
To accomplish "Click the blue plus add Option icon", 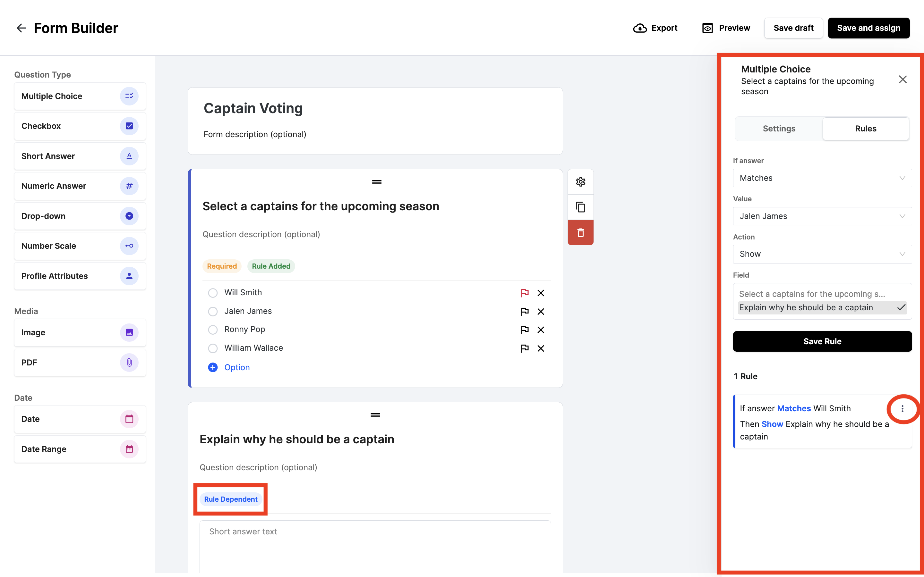I will pyautogui.click(x=213, y=367).
